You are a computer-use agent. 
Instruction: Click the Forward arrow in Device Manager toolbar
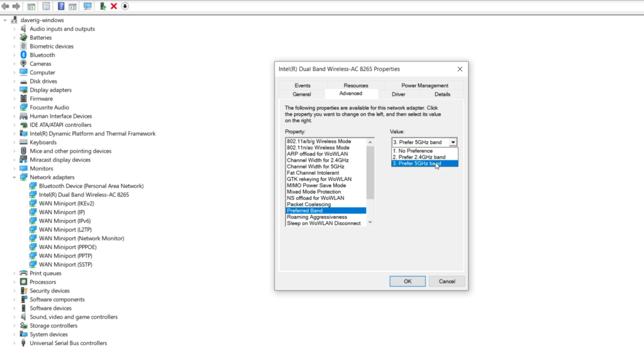(x=16, y=6)
